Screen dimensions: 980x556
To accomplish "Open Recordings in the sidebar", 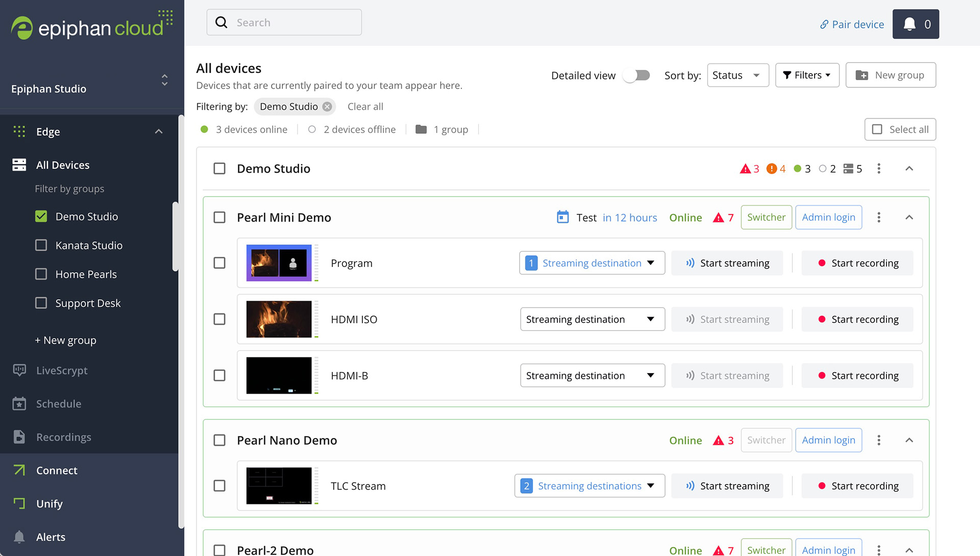I will [63, 437].
